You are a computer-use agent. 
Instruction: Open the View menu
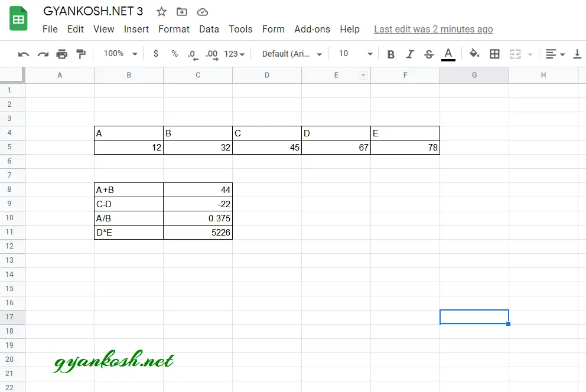click(103, 29)
